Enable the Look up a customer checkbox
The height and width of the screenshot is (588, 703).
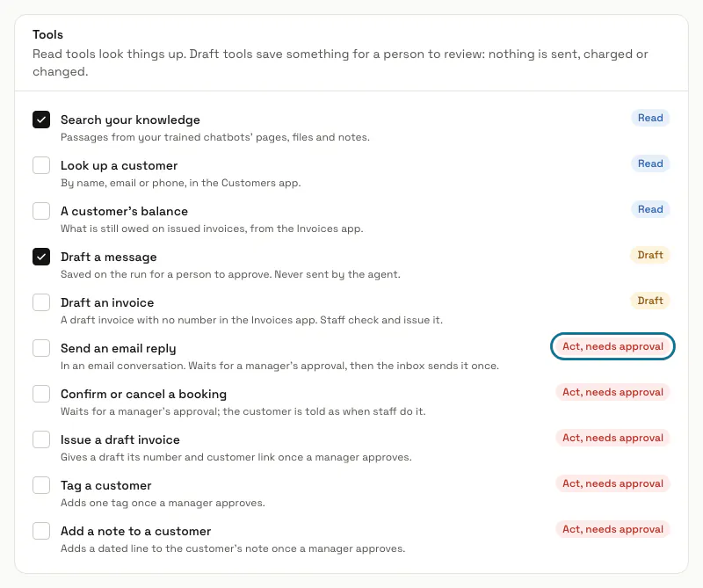[x=41, y=165]
